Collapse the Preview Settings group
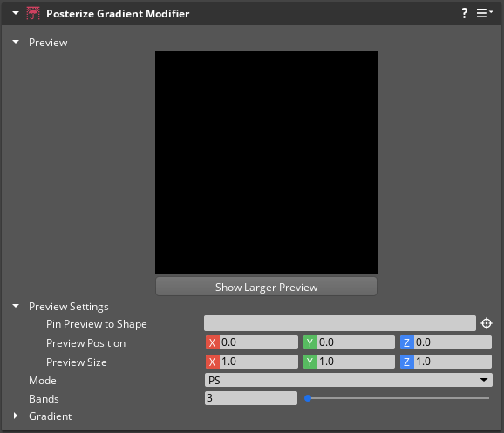Screen dimensions: 504x433 coord(16,306)
